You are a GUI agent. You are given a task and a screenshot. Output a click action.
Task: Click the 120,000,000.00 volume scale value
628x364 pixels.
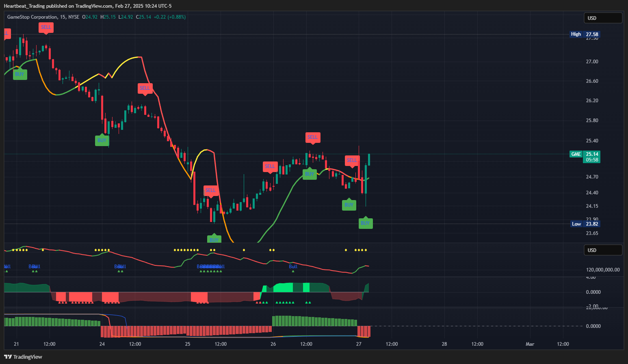click(603, 270)
